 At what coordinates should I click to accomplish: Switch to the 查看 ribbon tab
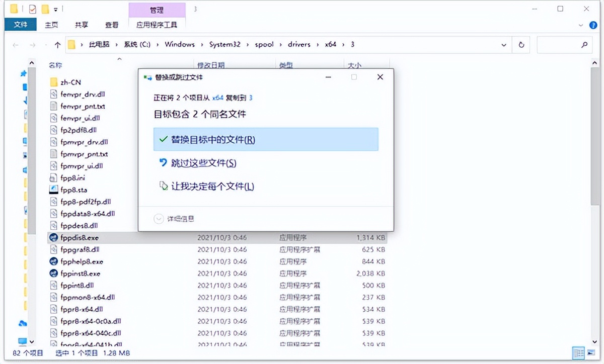pos(112,24)
